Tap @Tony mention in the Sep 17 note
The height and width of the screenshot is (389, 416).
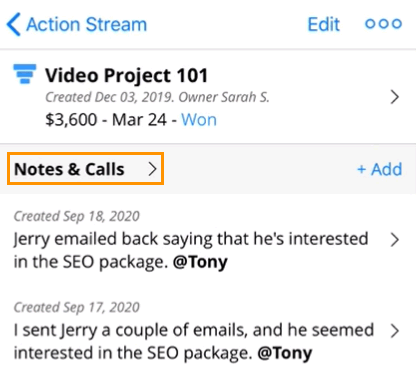[285, 353]
